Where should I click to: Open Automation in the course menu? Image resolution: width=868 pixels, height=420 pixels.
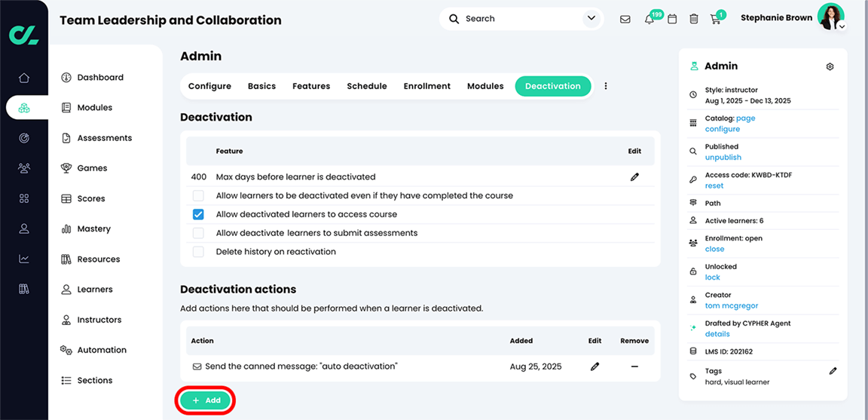point(102,350)
